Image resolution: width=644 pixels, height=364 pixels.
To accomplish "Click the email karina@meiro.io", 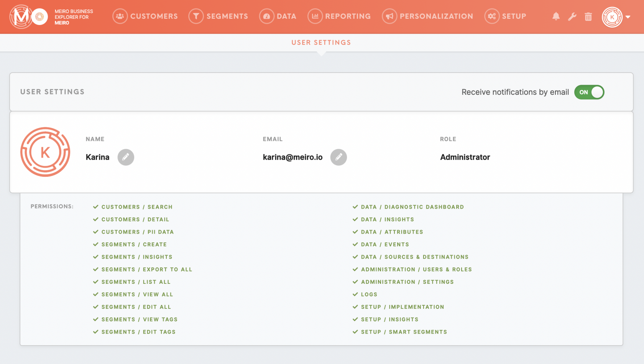I will click(292, 157).
